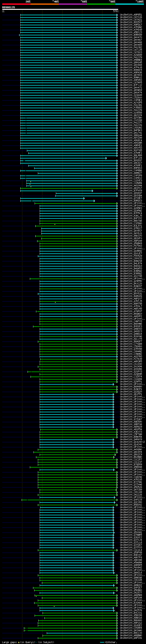This screenshot has width=146, height=644.
Task: Click the white query bar ending at 578
Action: [60, 9]
